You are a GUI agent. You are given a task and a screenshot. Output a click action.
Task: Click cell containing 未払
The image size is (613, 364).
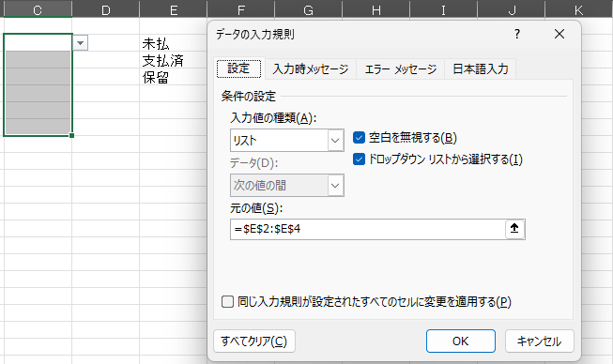click(x=173, y=43)
